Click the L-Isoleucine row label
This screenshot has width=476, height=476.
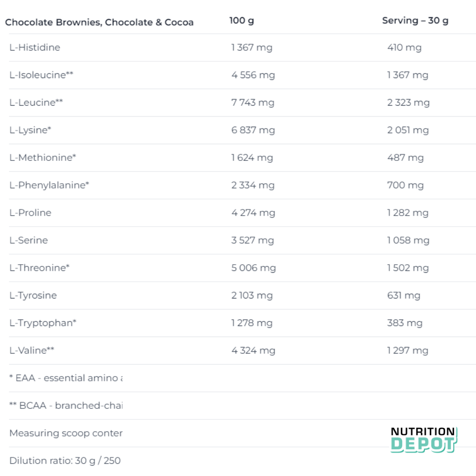pyautogui.click(x=41, y=75)
